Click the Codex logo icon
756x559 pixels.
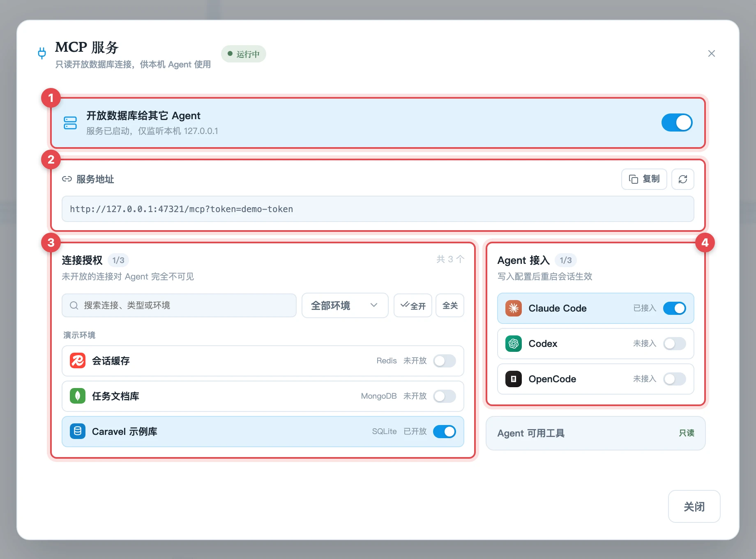click(513, 344)
